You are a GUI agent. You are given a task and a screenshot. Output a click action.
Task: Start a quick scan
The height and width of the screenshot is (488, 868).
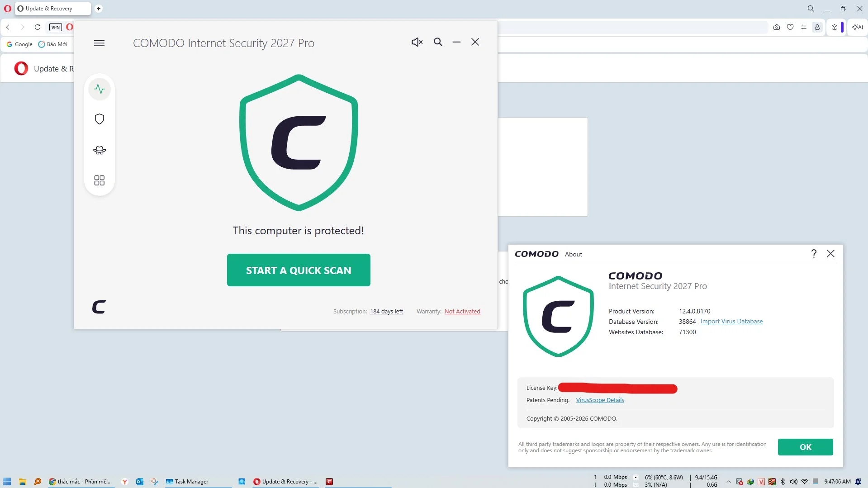(x=299, y=270)
